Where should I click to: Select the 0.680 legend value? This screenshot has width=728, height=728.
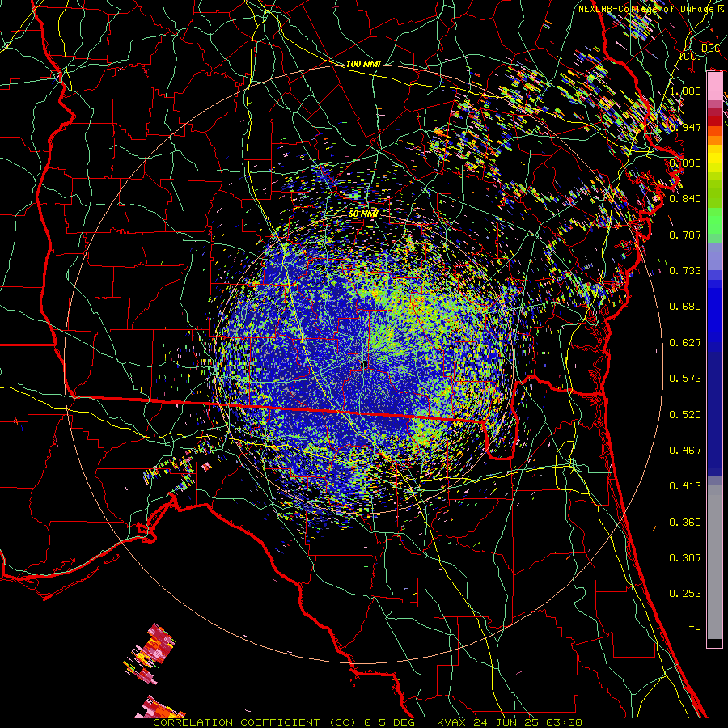(685, 306)
